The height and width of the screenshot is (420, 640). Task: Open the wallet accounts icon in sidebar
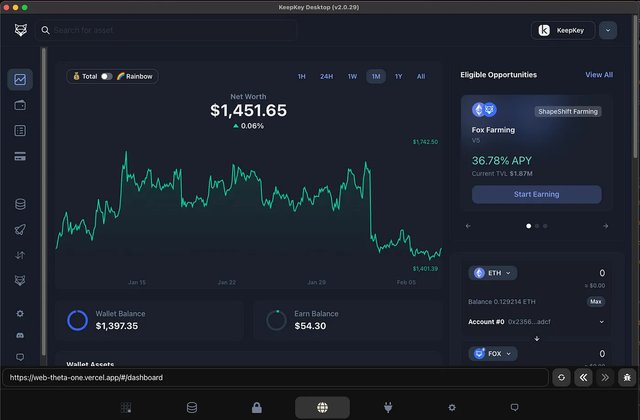tap(20, 105)
